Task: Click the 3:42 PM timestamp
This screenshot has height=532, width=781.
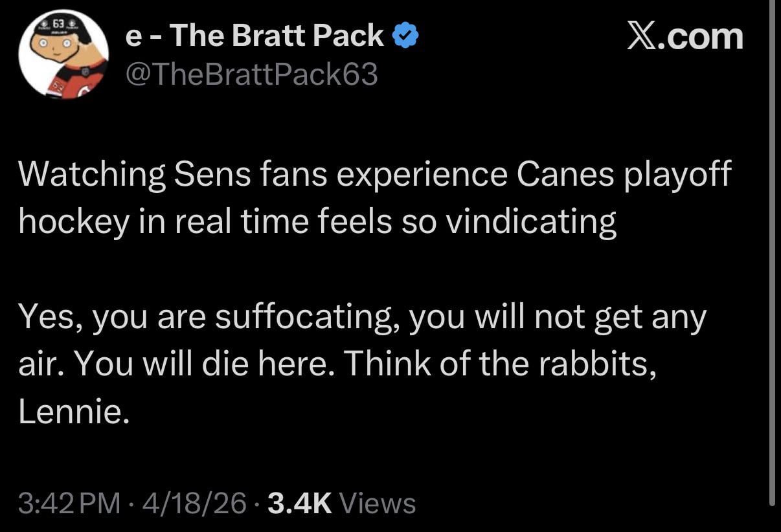Action: [x=69, y=502]
